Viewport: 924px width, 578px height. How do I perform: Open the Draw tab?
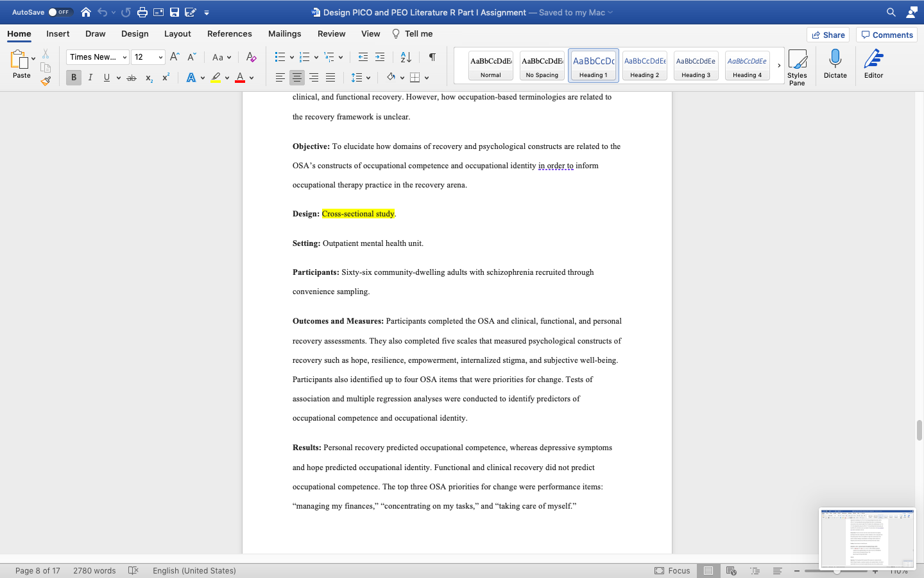[x=96, y=33]
